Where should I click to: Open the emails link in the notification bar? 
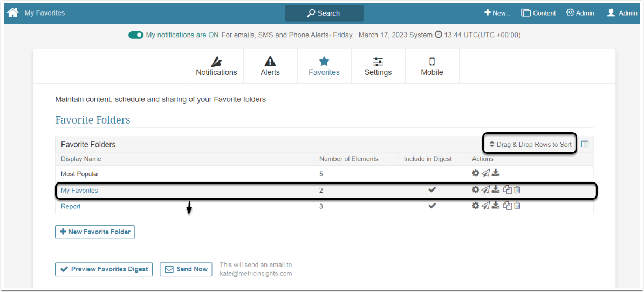coord(244,35)
